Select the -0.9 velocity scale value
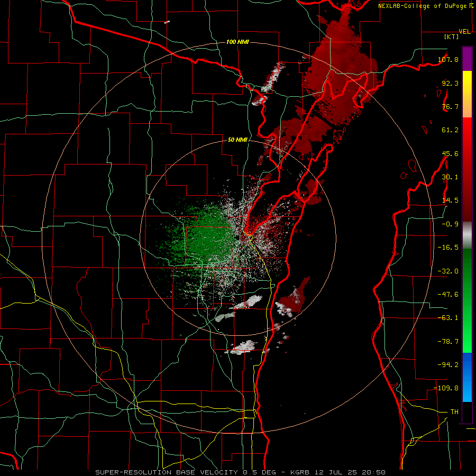Viewport: 476px width, 476px height. click(x=450, y=224)
